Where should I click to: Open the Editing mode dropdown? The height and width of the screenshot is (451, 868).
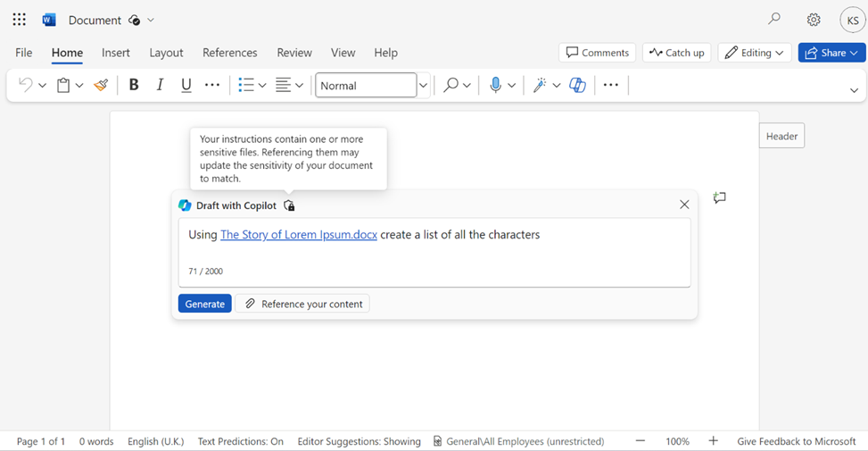(x=755, y=53)
